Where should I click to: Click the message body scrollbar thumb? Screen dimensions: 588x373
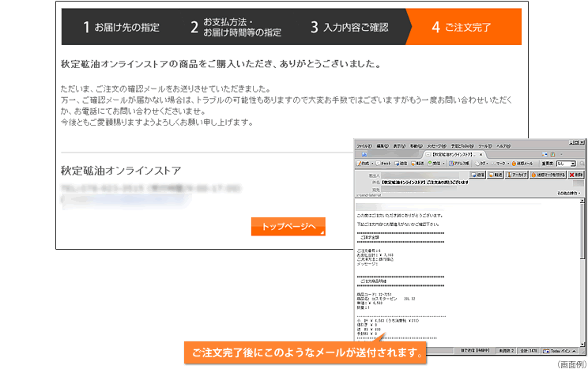tap(582, 232)
